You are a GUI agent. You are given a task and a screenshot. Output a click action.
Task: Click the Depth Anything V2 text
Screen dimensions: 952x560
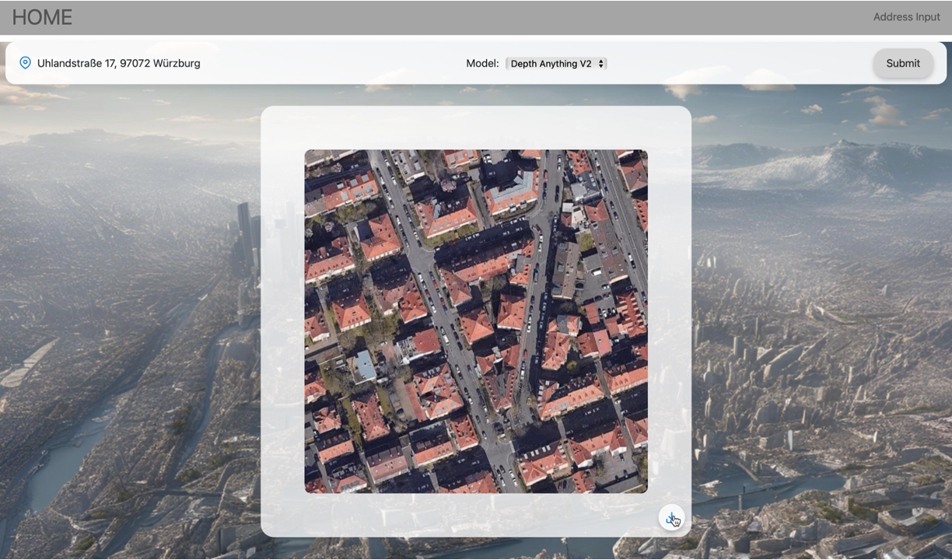point(551,64)
